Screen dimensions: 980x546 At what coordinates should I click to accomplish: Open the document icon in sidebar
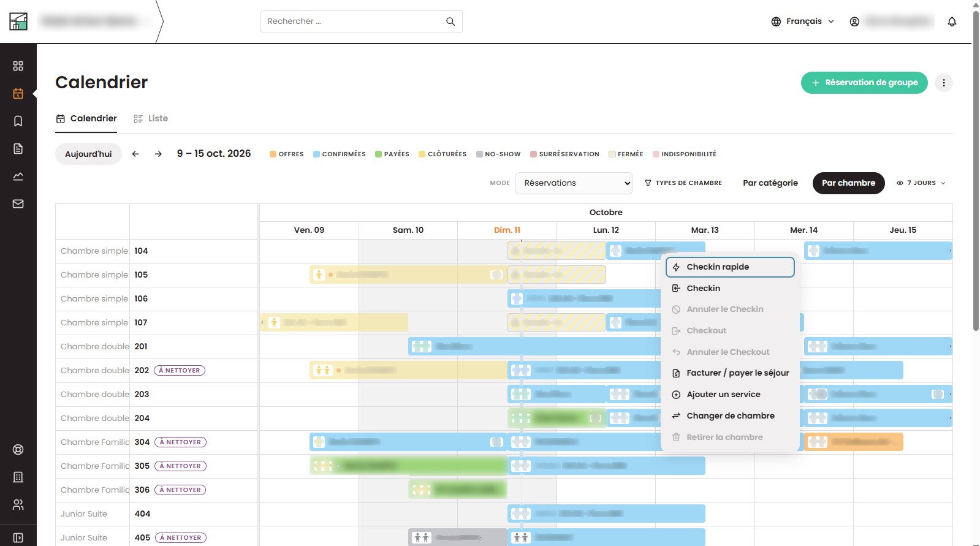click(18, 148)
